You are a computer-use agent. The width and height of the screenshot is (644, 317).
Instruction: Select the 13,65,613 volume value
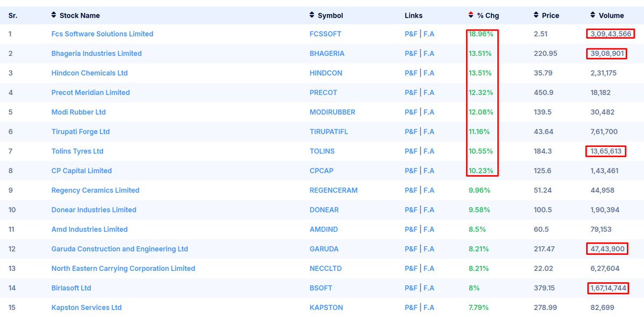point(606,151)
